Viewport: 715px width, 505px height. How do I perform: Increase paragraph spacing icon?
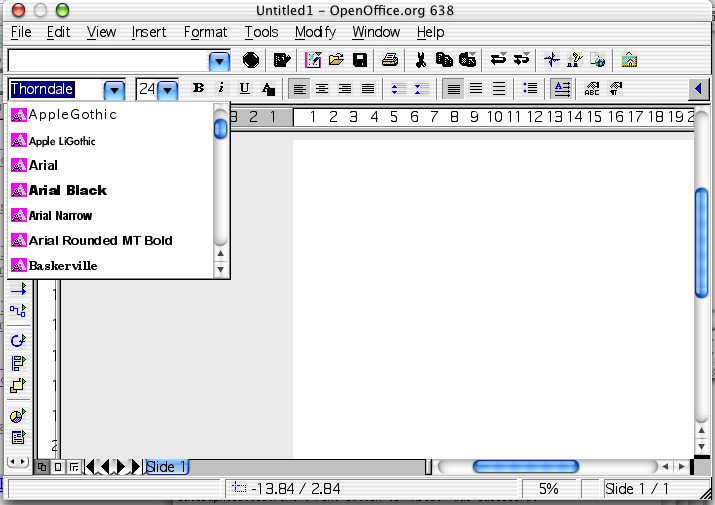398,89
